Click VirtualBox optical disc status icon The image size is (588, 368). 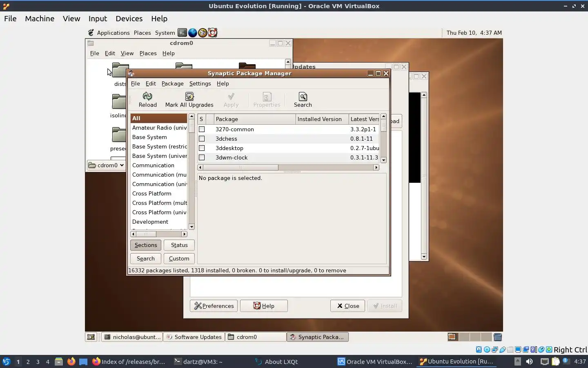click(x=487, y=350)
